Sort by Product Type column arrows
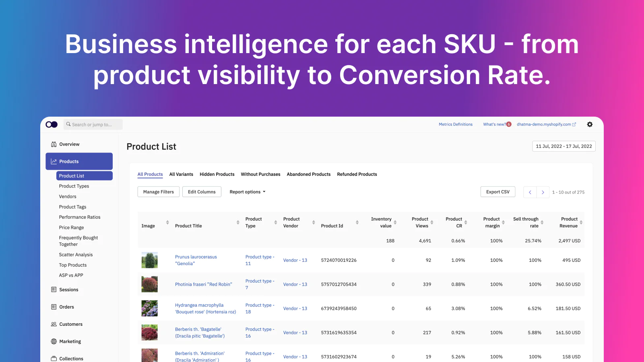Image resolution: width=644 pixels, height=362 pixels. [x=276, y=222]
